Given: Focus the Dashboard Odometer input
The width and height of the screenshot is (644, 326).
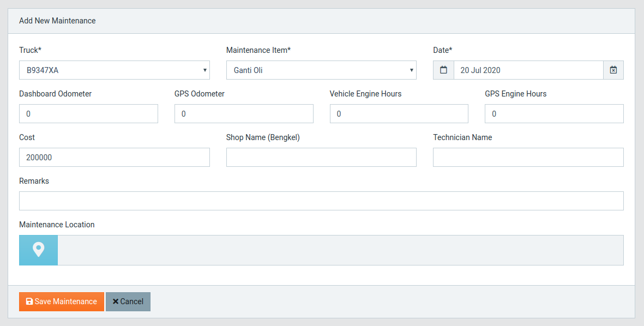Looking at the screenshot, I should pyautogui.click(x=88, y=114).
